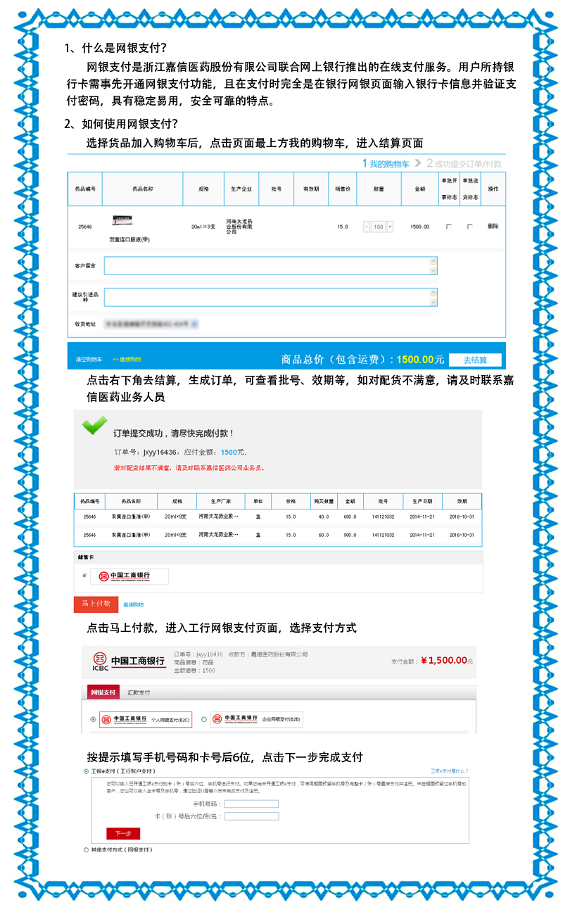Click the 有效期 column header in cart table

pyautogui.click(x=311, y=189)
